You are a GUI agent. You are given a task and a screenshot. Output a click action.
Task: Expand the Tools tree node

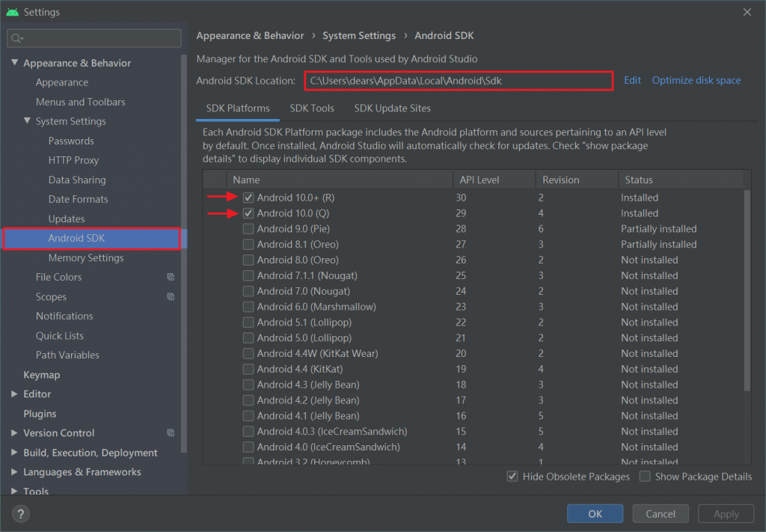[14, 491]
